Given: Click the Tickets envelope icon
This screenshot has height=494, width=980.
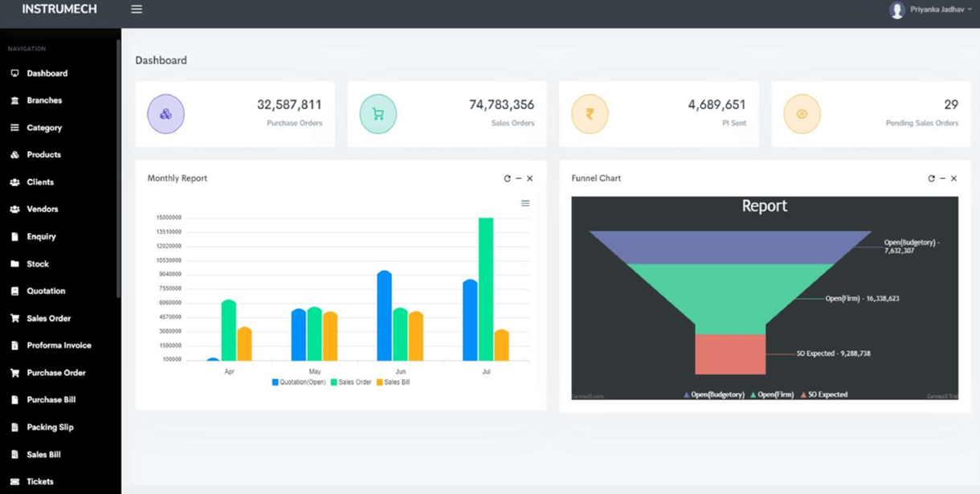Looking at the screenshot, I should tap(13, 481).
